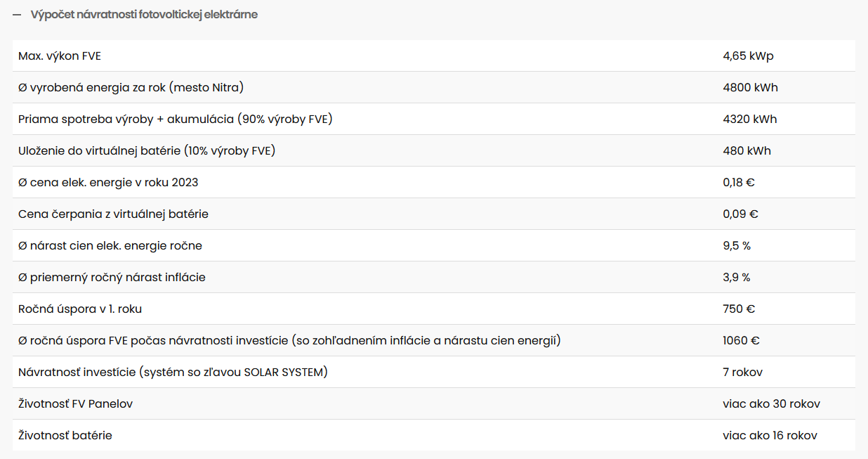Click the 4320 kWh value

click(749, 119)
